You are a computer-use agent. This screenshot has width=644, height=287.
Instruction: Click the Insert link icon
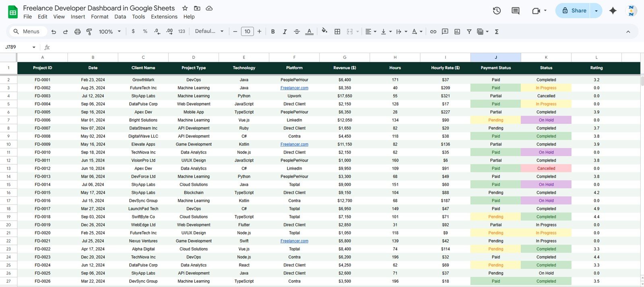(433, 32)
